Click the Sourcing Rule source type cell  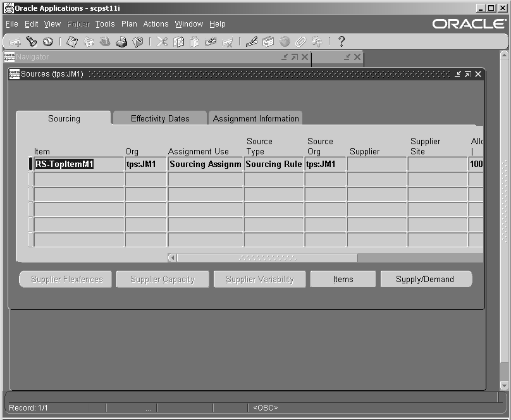pos(274,164)
